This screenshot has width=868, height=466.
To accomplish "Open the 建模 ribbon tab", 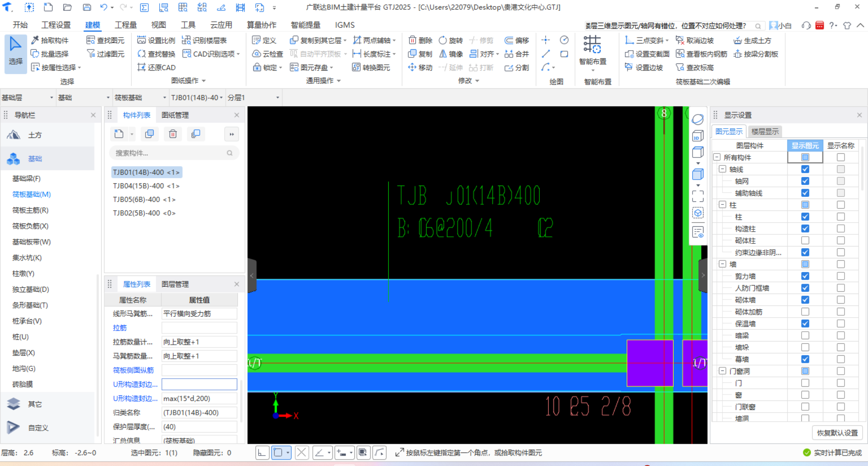I will [x=93, y=25].
